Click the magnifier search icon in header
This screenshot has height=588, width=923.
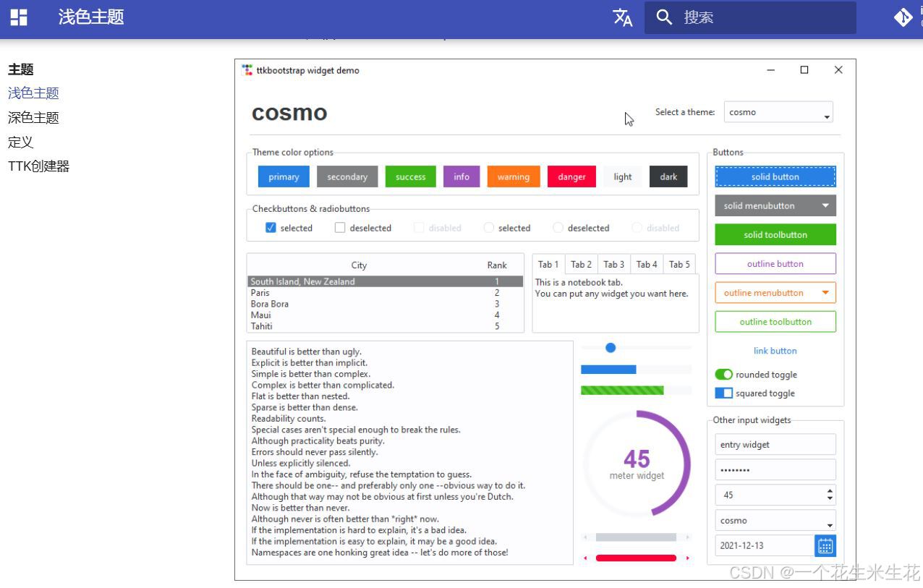pos(664,17)
